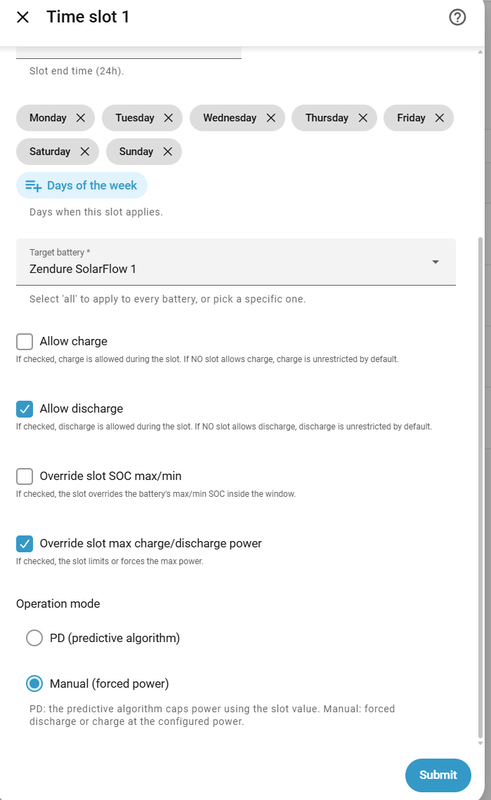The width and height of the screenshot is (491, 800).
Task: Remove Friday chip with its X
Action: [439, 118]
